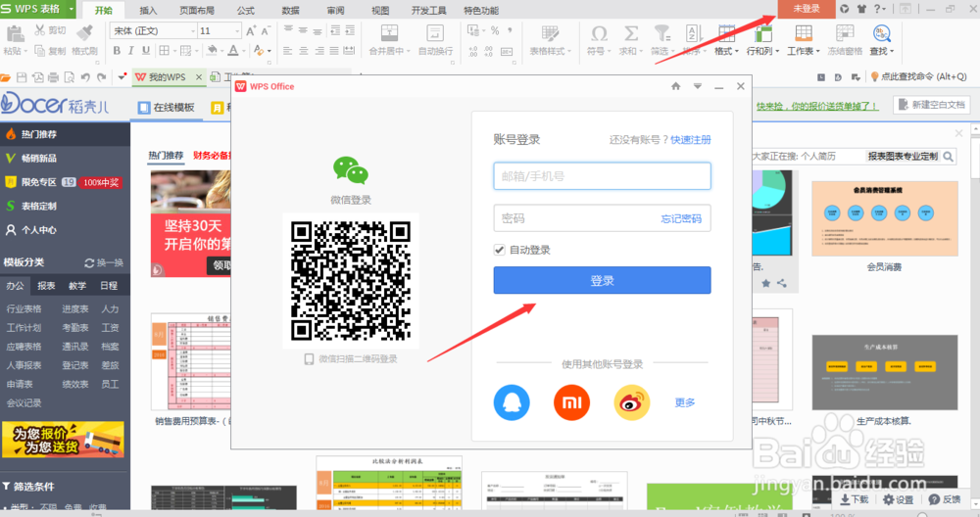Screen dimensions: 980x517
Task: Click the 忘记密码 forgot password link
Action: [x=681, y=218]
